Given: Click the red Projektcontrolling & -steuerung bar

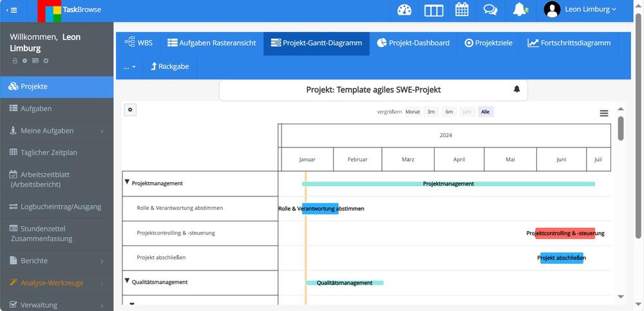Looking at the screenshot, I should (x=565, y=233).
